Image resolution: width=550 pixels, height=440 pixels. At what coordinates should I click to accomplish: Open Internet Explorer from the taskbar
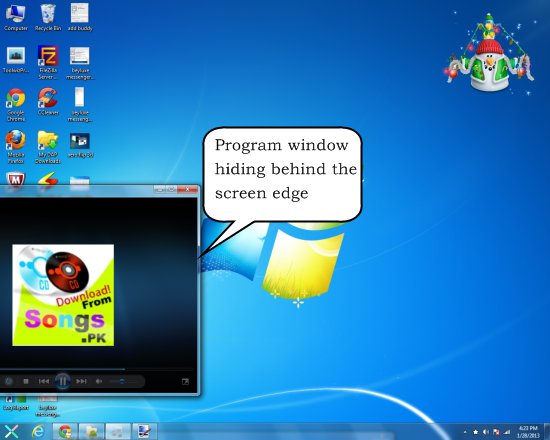(38, 431)
